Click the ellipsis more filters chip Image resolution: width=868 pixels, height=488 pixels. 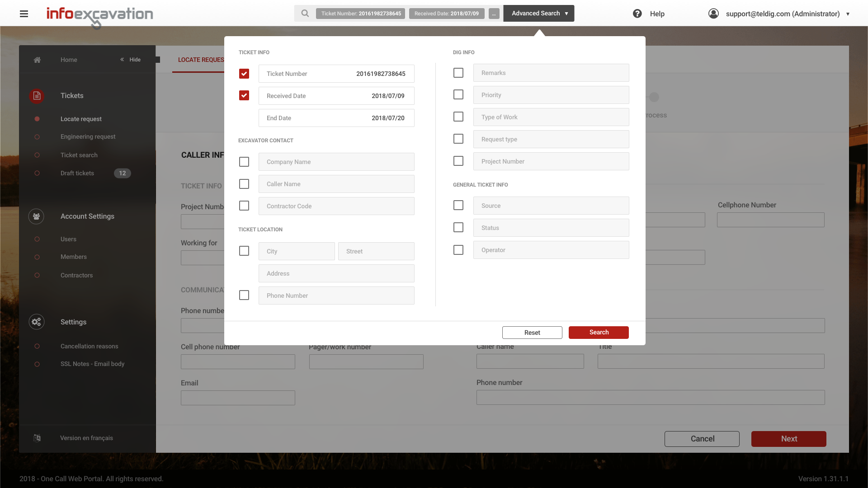[494, 14]
